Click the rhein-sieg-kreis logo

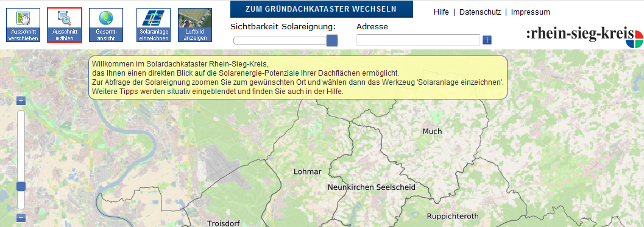584,37
